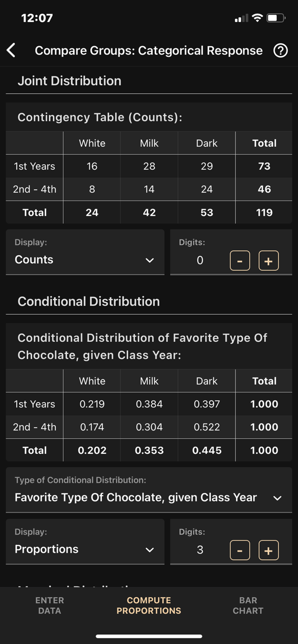Tap the battery indicator
The width and height of the screenshot is (298, 644).
click(275, 18)
